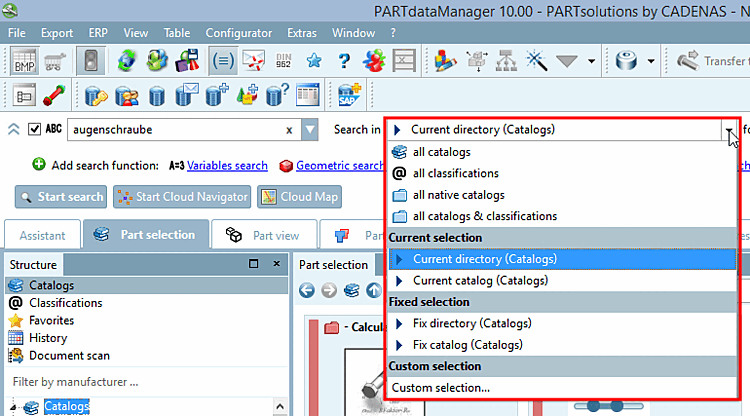The width and height of the screenshot is (750, 416).
Task: Click the red screwdriver tool icon
Action: (x=54, y=95)
